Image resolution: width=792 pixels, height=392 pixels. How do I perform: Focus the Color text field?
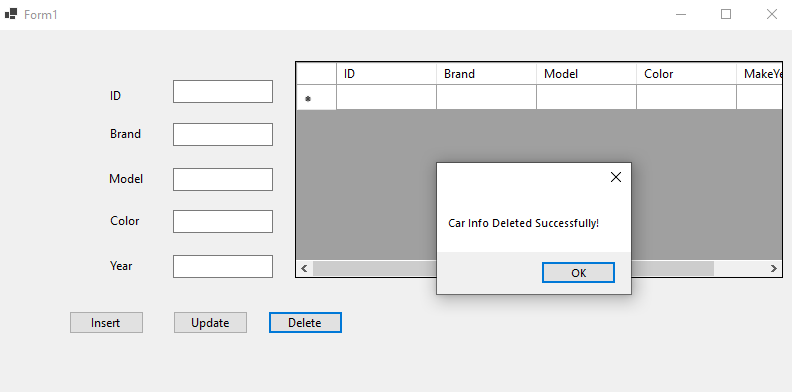coord(223,221)
